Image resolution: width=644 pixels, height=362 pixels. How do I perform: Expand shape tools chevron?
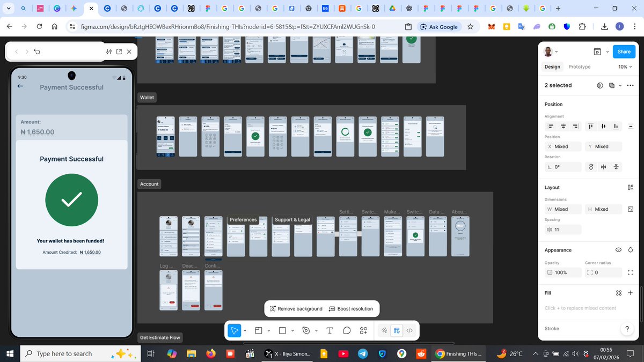(292, 331)
